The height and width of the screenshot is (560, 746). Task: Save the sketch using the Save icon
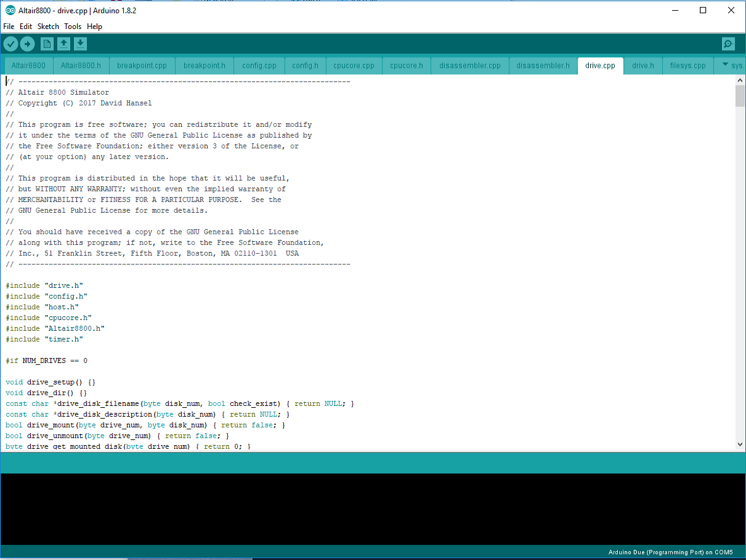80,44
